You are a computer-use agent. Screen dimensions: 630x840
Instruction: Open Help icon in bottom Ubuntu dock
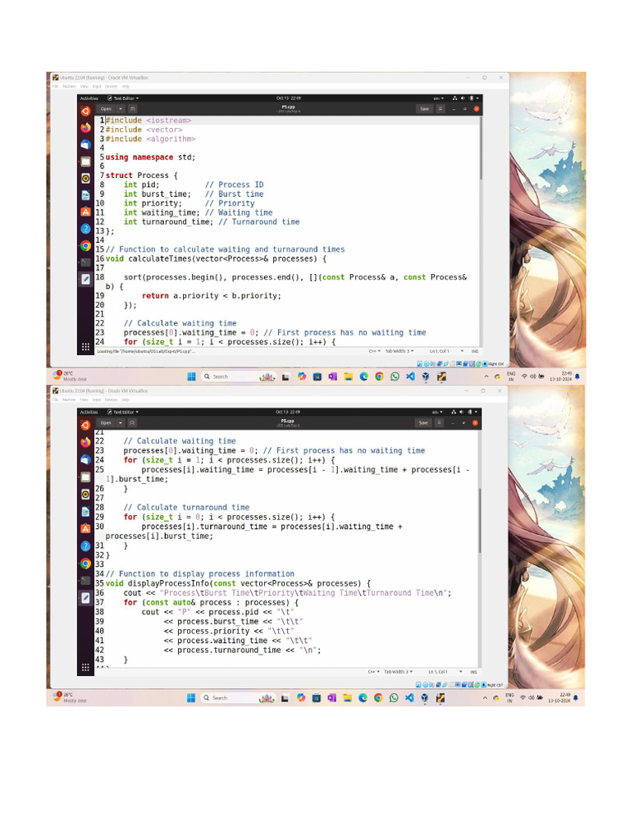coord(85,546)
